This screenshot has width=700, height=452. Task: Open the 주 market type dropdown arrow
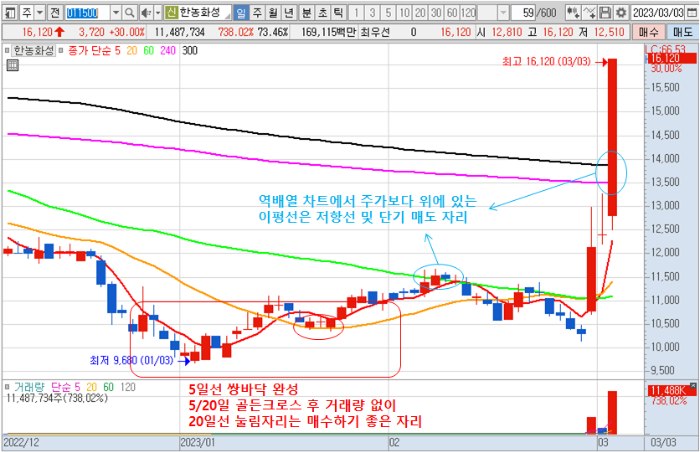pos(40,13)
